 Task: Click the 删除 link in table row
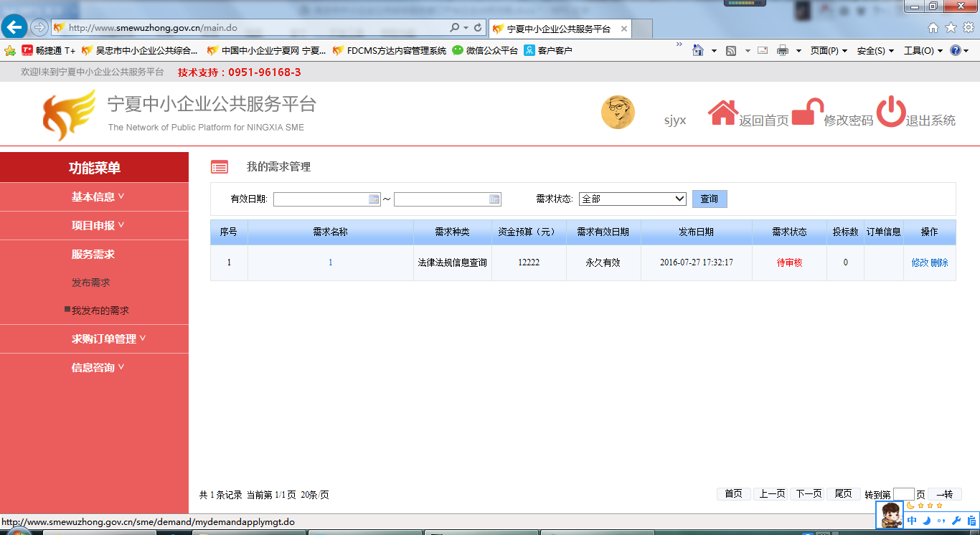pyautogui.click(x=939, y=262)
